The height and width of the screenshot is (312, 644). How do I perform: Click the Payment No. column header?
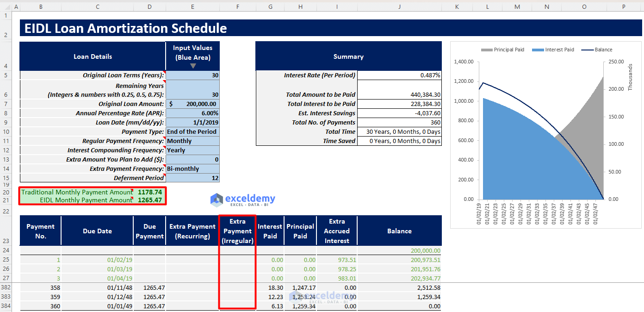click(40, 231)
